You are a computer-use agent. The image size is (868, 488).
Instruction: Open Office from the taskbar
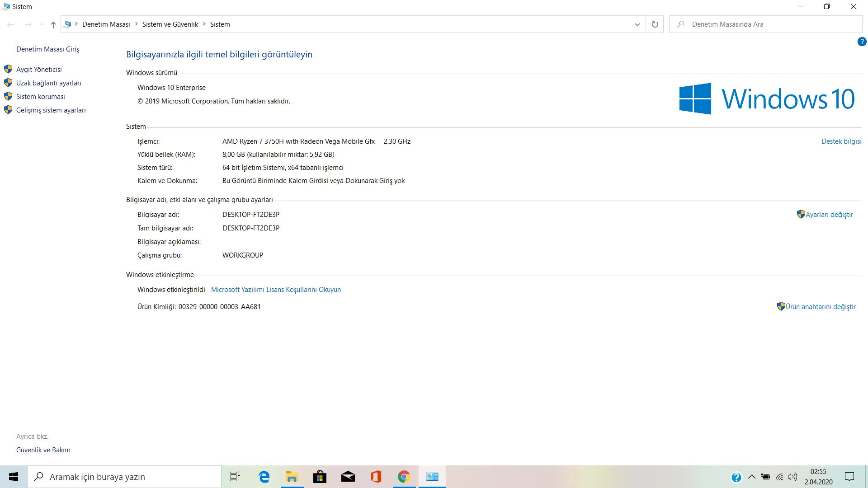click(376, 477)
